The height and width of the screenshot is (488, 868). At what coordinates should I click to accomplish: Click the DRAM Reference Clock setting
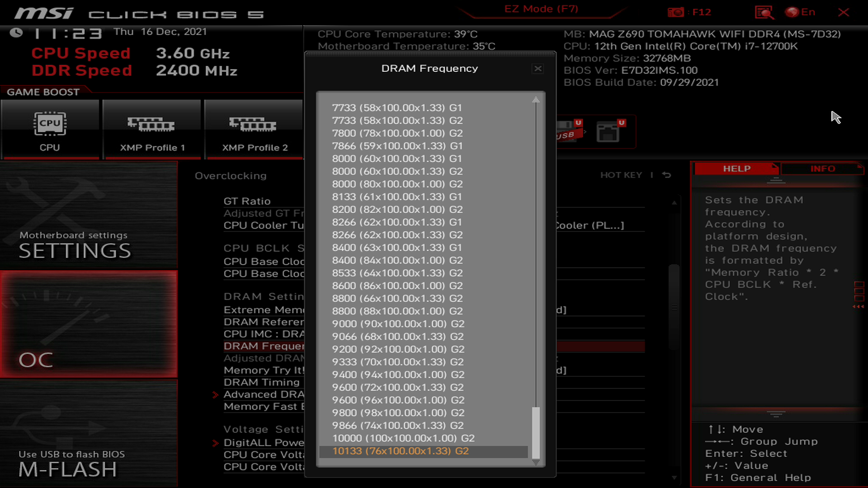pos(264,322)
